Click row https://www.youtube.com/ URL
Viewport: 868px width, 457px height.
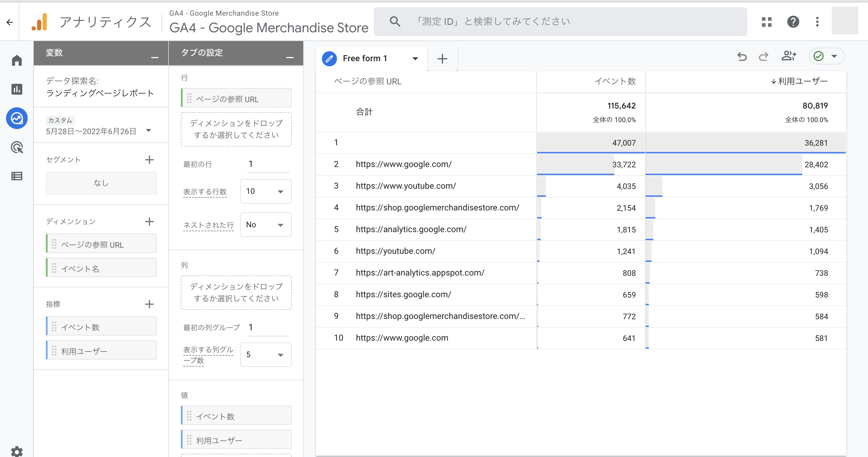[406, 186]
